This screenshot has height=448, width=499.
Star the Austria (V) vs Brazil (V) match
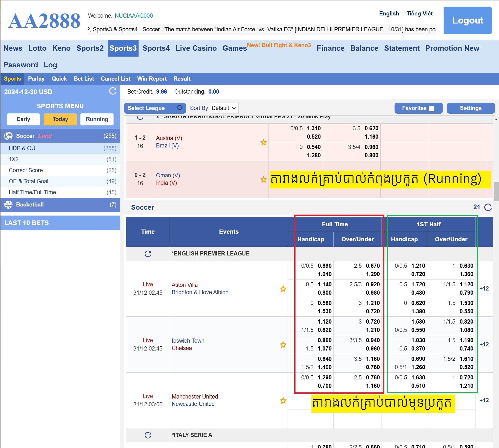tap(263, 142)
